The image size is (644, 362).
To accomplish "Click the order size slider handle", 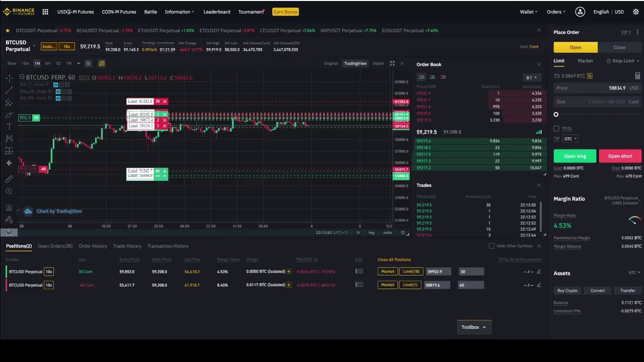I will [556, 115].
